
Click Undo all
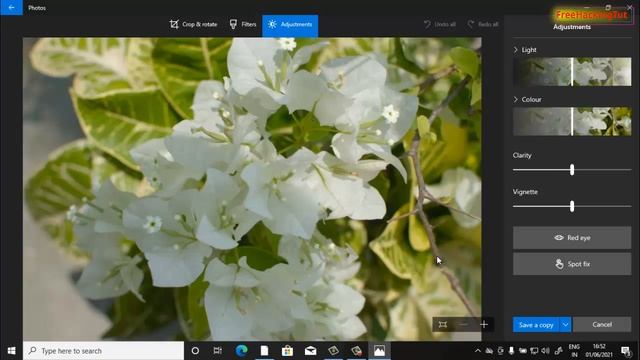point(440,24)
